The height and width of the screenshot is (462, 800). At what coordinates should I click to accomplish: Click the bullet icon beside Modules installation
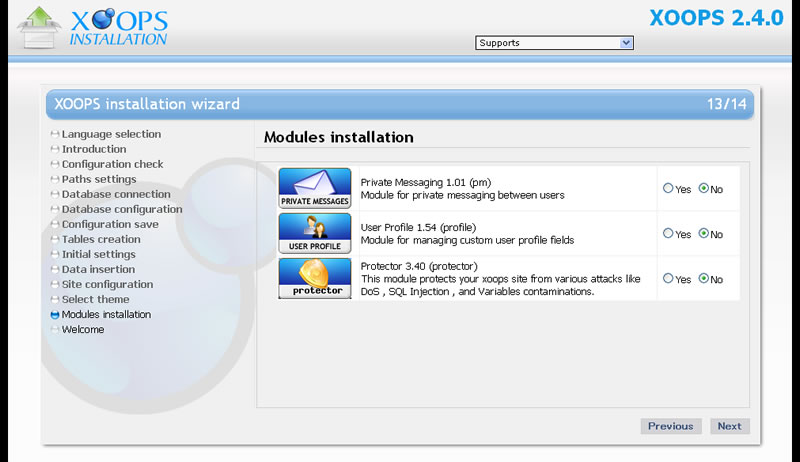tap(55, 315)
